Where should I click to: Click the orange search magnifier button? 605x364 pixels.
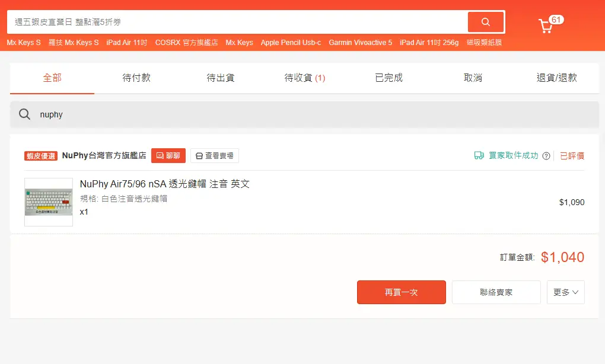coord(485,22)
